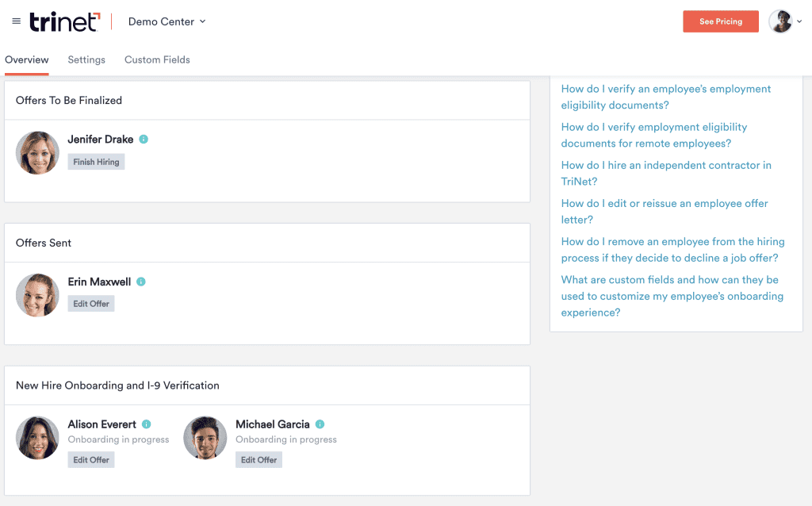Expand the Demo Center dropdown
The image size is (812, 506).
pyautogui.click(x=167, y=21)
